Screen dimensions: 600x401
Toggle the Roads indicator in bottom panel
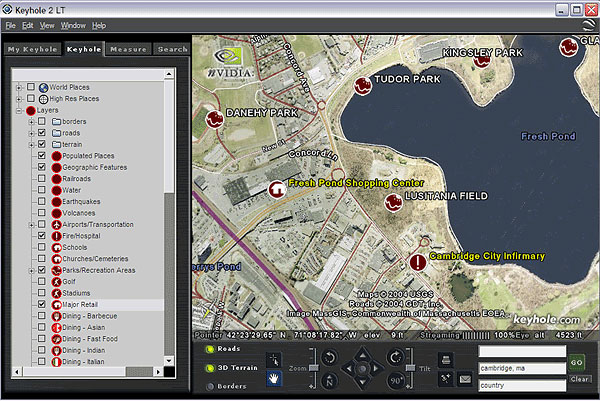[x=211, y=350]
